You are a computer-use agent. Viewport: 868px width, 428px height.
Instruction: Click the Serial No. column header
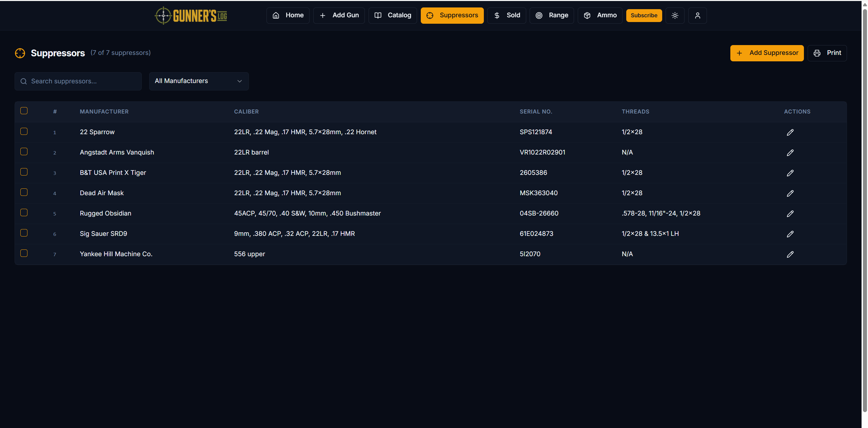[536, 111]
